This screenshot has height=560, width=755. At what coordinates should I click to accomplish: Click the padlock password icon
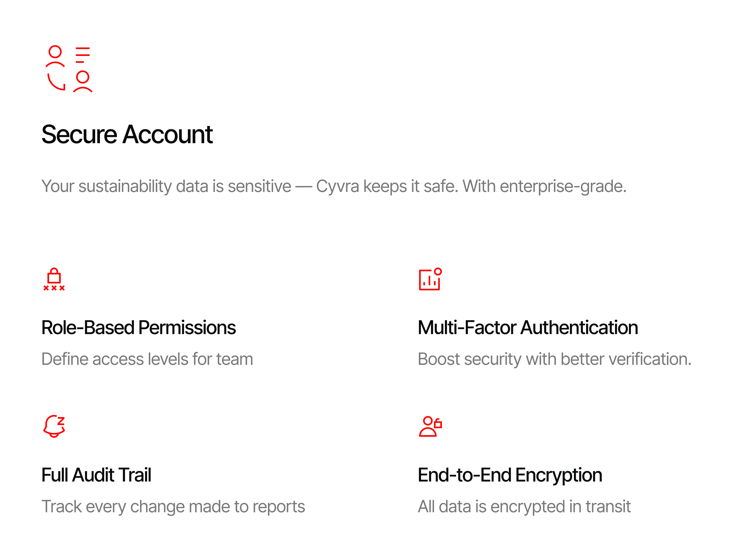[x=54, y=279]
